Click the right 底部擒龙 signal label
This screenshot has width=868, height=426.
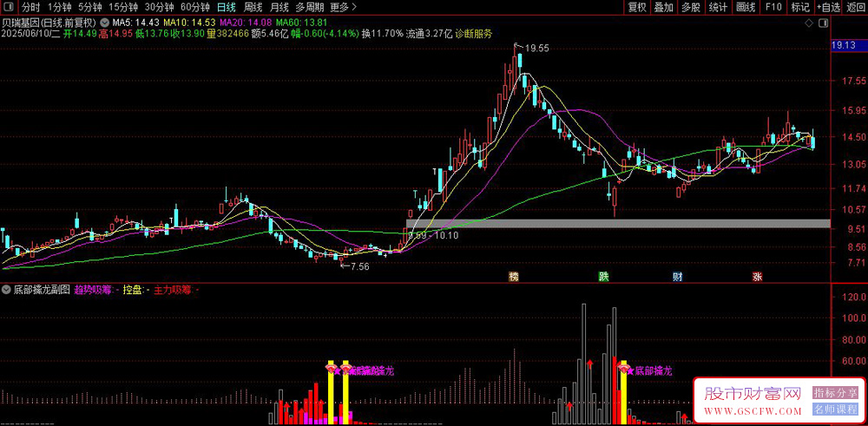[654, 370]
